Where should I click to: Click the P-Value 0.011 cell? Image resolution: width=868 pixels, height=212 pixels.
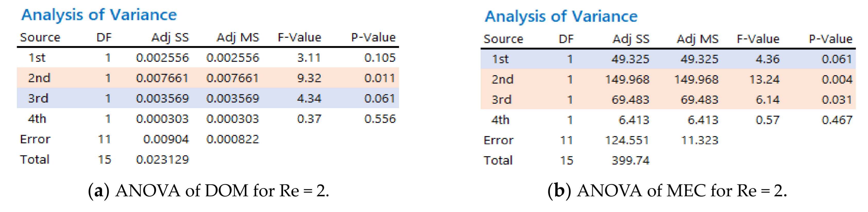click(x=379, y=78)
